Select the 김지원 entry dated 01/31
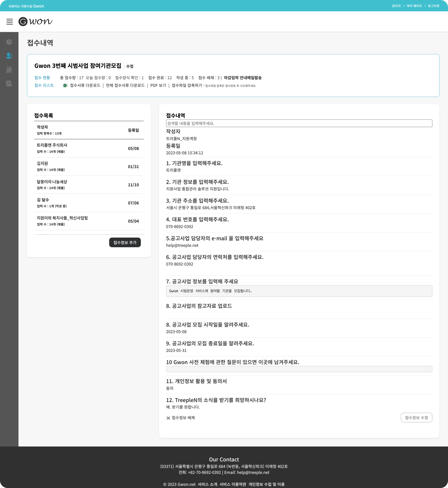Image resolution: width=448 pixels, height=488 pixels. click(89, 166)
